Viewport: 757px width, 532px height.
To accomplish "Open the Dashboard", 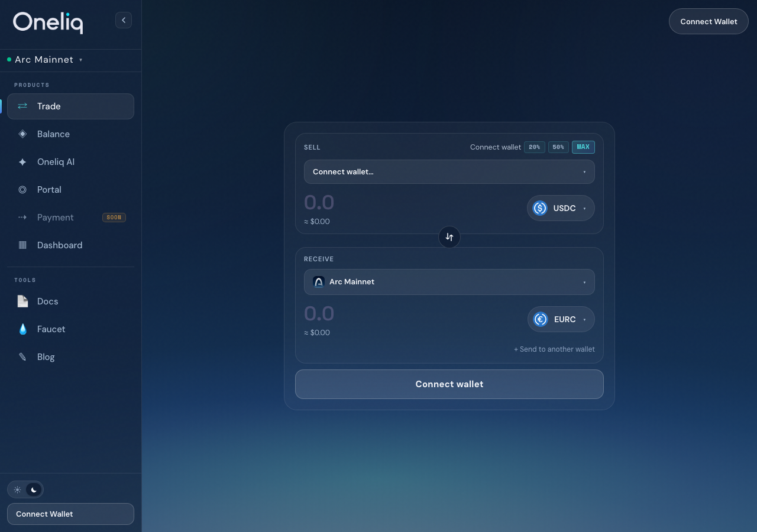I will click(70, 245).
